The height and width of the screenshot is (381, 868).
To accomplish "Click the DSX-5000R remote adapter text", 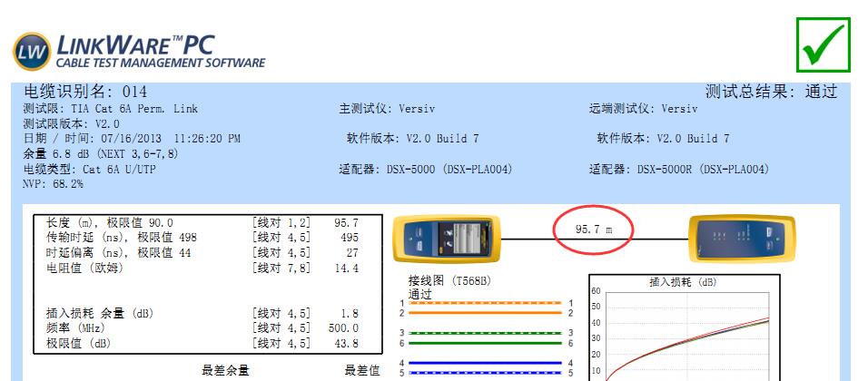I will [679, 169].
